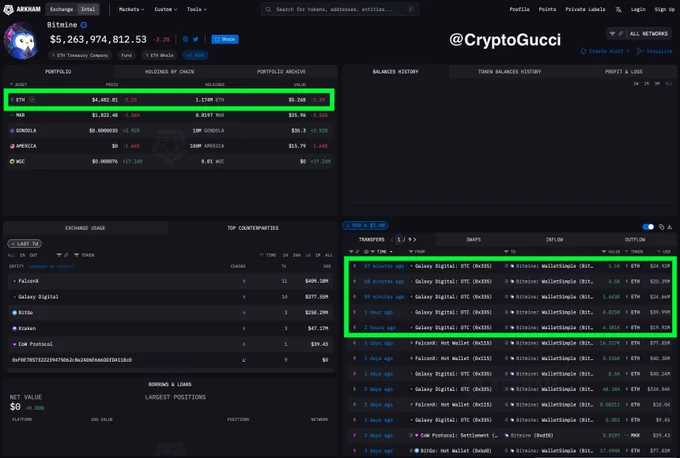
Task: Select the IN direction filter
Action: click(22, 255)
